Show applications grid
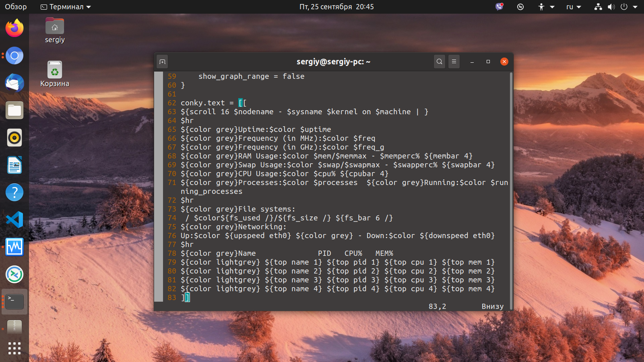This screenshot has width=644, height=362. 14,348
